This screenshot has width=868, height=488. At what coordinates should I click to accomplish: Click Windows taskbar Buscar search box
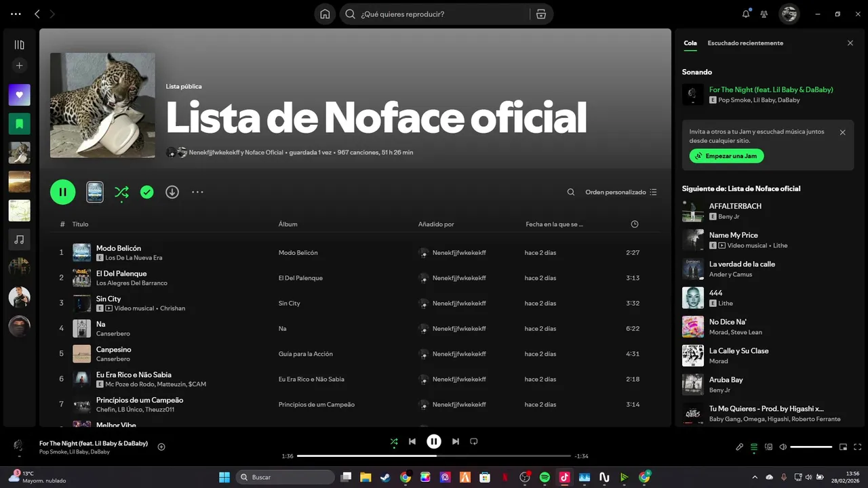click(x=285, y=477)
